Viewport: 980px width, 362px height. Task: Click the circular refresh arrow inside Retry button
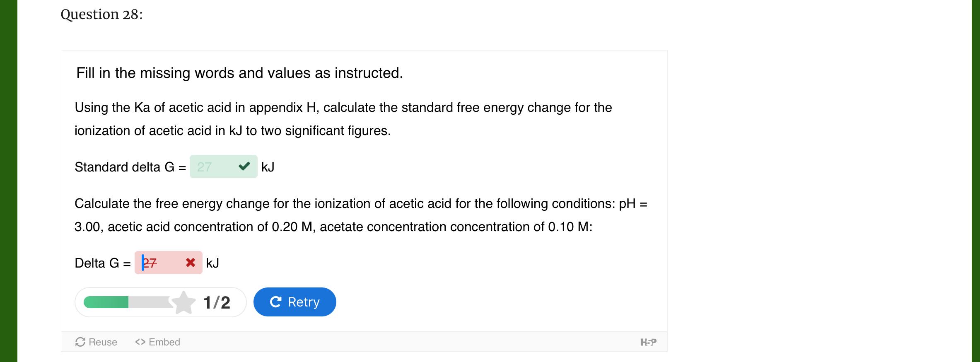pyautogui.click(x=277, y=302)
